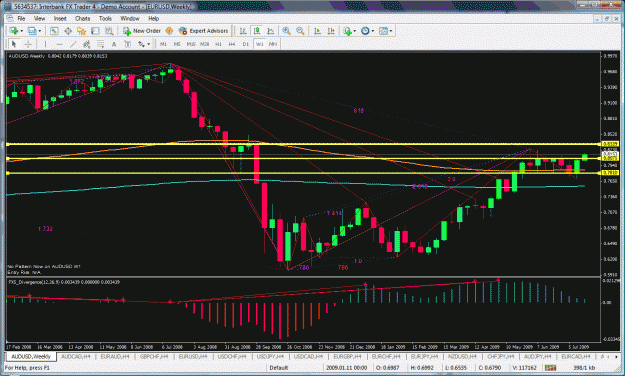Open the Insert menu
The height and width of the screenshot is (376, 625).
pyautogui.click(x=60, y=18)
